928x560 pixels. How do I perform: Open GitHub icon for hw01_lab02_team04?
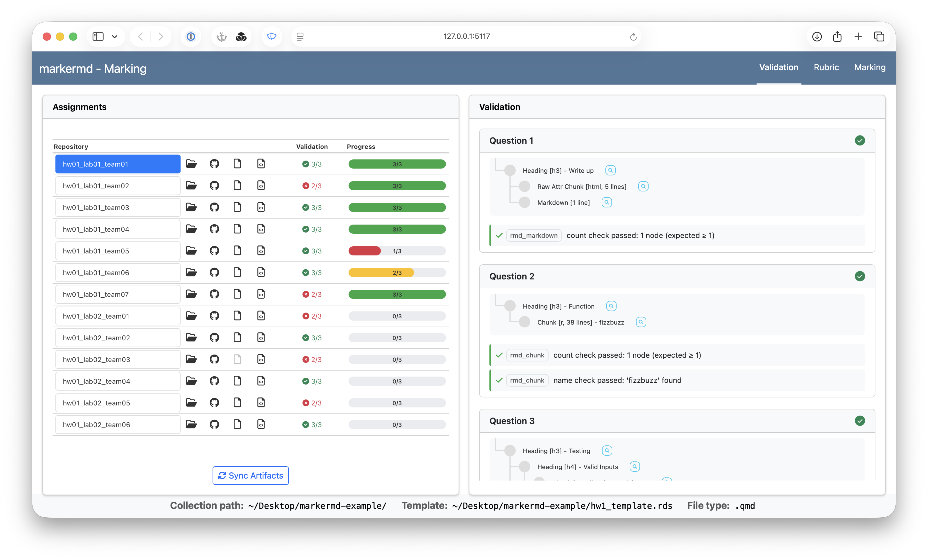(214, 381)
